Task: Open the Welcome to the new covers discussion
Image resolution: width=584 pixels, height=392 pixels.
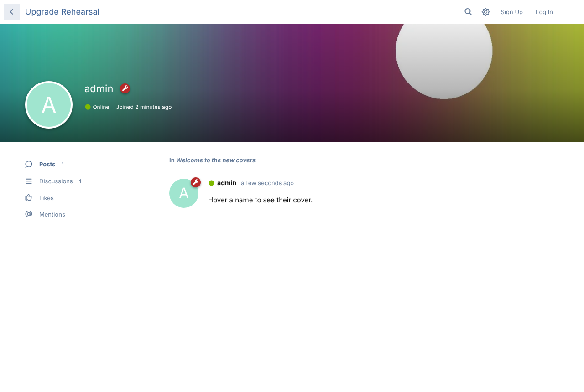Action: [216, 160]
